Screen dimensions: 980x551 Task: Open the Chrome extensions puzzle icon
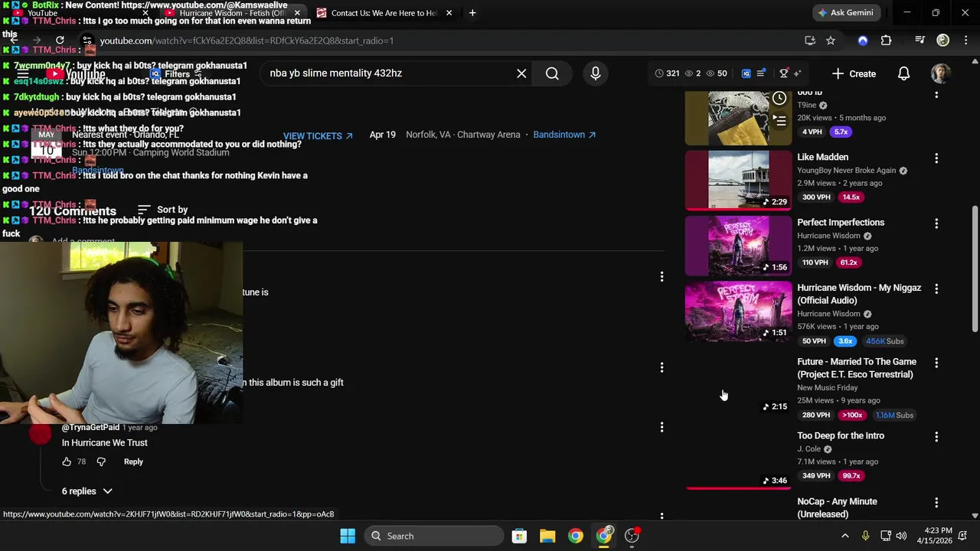(886, 41)
